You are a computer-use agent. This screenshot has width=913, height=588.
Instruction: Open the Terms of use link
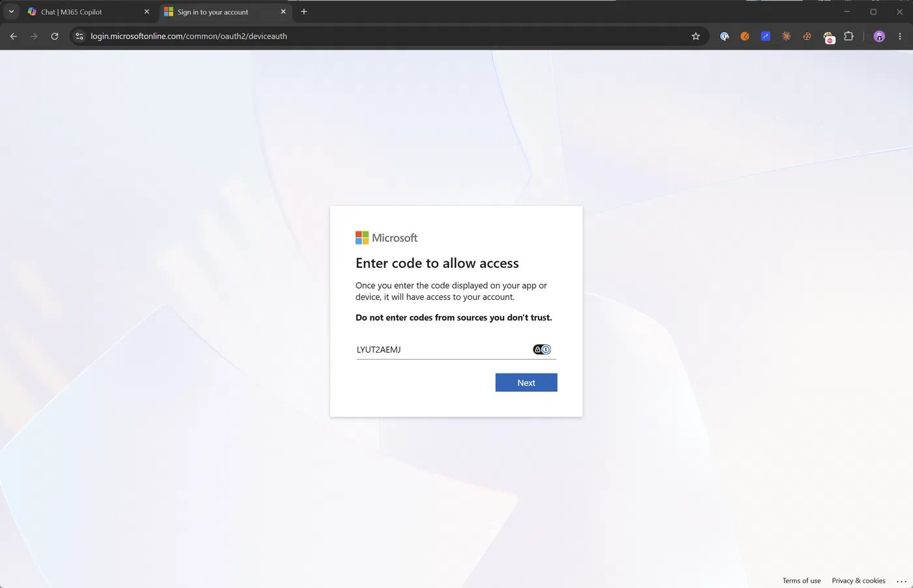(801, 580)
